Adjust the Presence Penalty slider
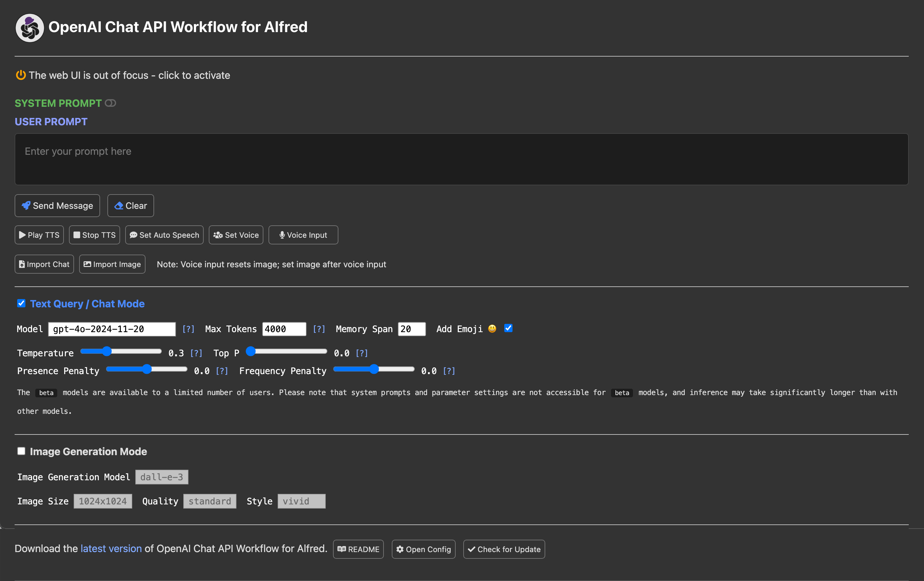The image size is (924, 581). point(146,370)
